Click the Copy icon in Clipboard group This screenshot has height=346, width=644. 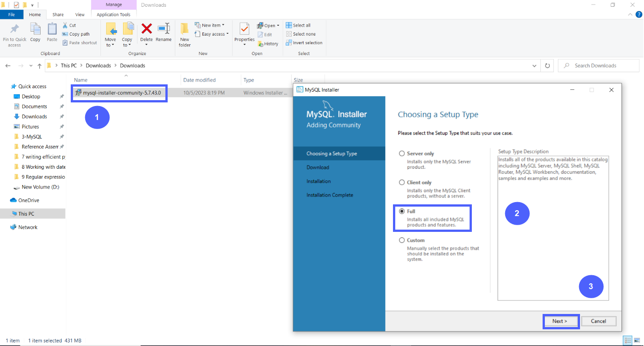[x=35, y=29]
